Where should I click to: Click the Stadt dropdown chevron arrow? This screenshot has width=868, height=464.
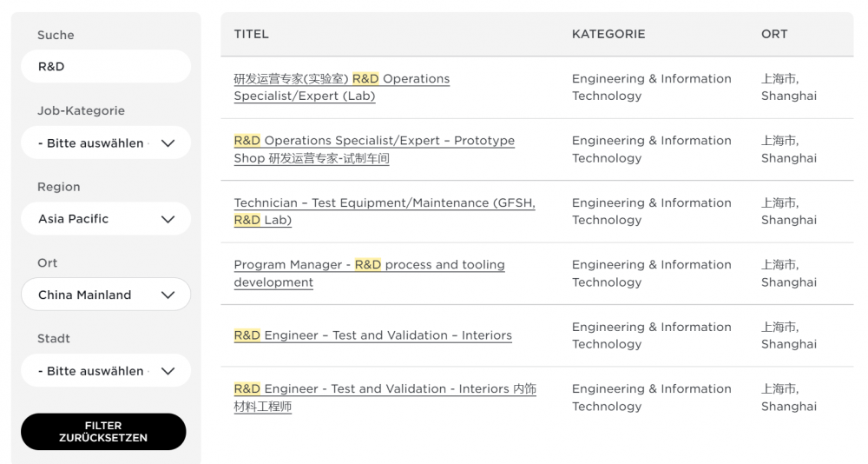(x=168, y=371)
